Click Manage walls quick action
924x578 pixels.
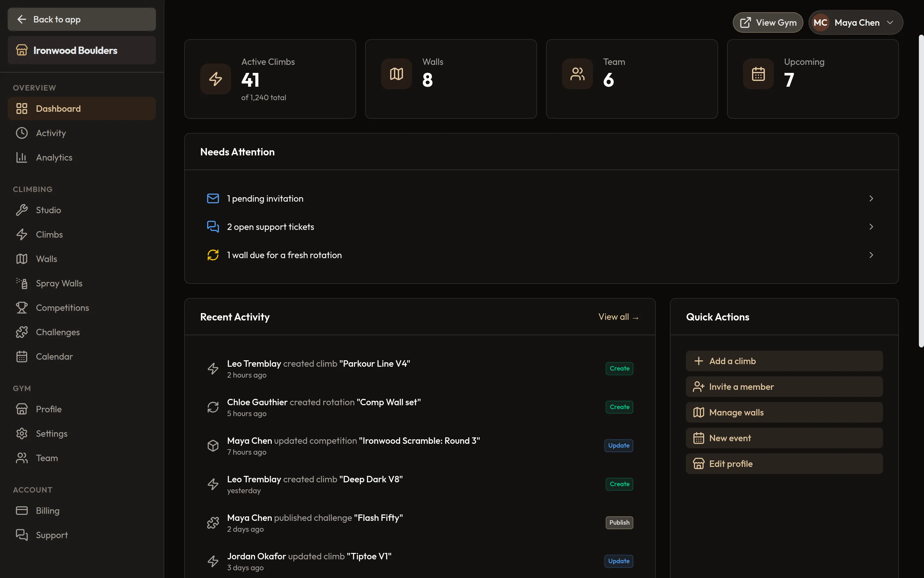click(x=784, y=412)
